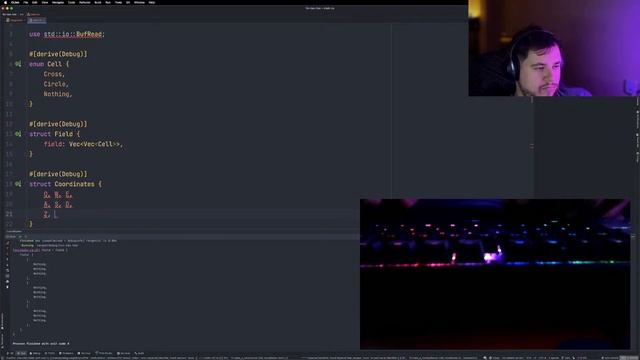Click the Circle enum variant
Screen dimensions: 640x360
click(x=56, y=84)
